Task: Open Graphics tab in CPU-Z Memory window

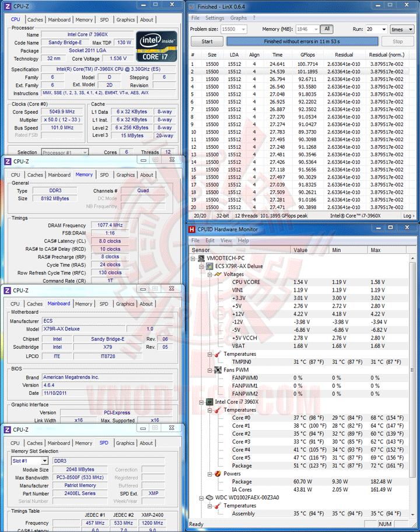Action: [125, 175]
